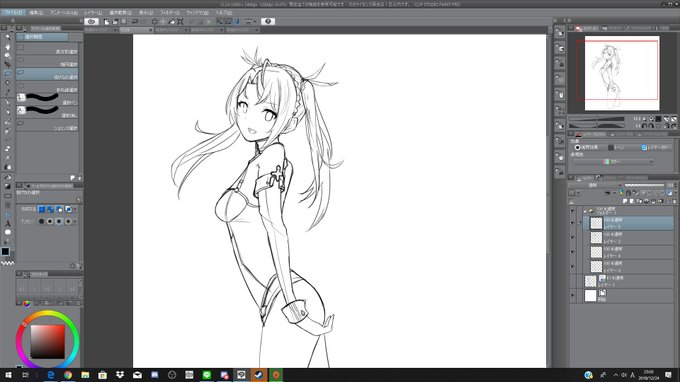
Task: Open the レイヤー (Layer) menu
Action: point(93,13)
